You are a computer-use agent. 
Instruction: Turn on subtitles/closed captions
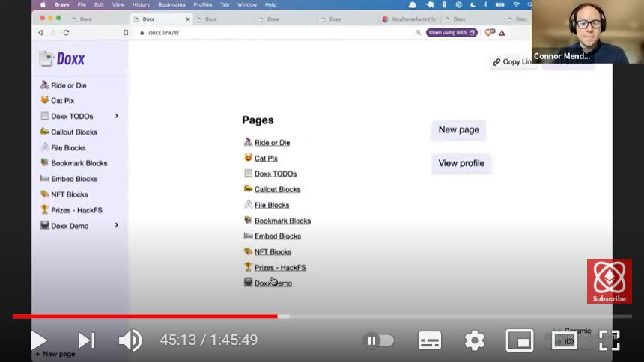click(x=430, y=340)
